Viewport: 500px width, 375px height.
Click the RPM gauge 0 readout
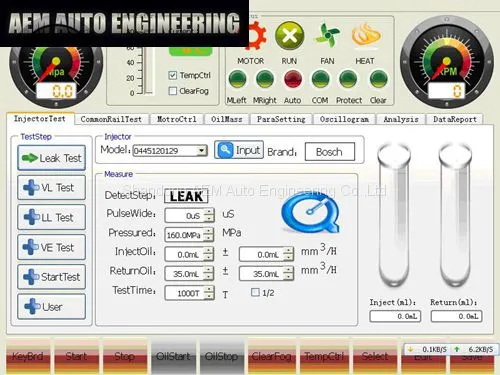447,91
